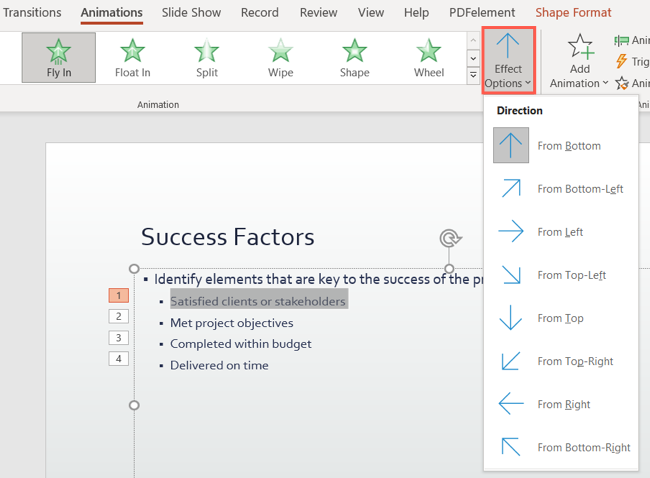
Task: Open the Transitions ribbon tab
Action: pos(32,13)
